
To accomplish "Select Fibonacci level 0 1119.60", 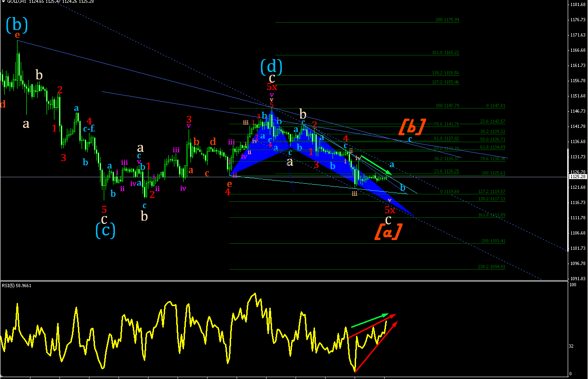I will 450,192.
